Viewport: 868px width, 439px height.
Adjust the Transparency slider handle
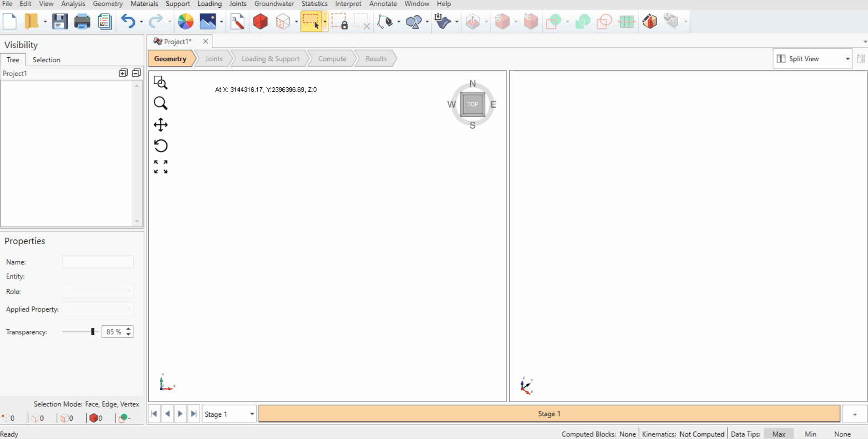click(x=93, y=332)
